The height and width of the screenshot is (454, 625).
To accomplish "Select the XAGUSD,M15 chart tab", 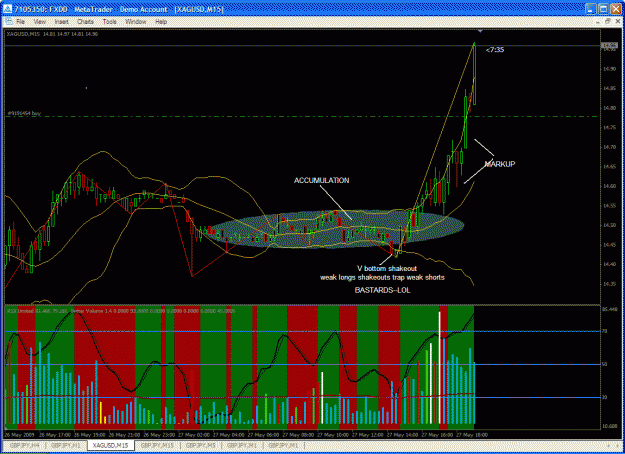I will 110,445.
